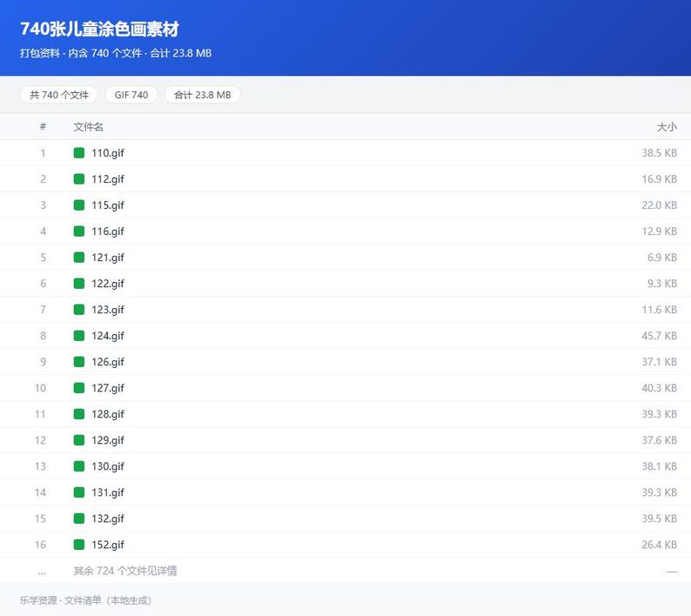Click the size value 9.3 KB

point(662,284)
